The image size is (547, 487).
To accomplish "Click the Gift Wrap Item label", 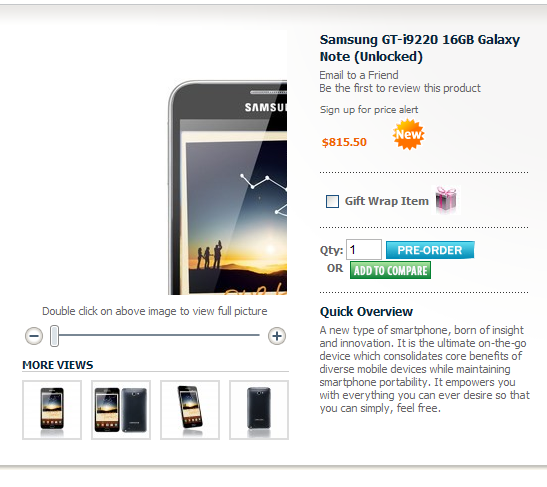I will 387,201.
